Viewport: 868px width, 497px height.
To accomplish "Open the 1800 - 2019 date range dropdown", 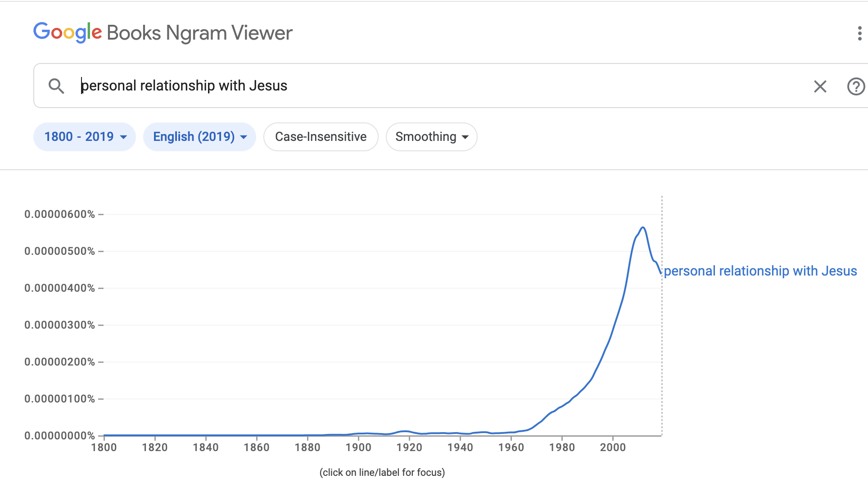I will tap(85, 137).
